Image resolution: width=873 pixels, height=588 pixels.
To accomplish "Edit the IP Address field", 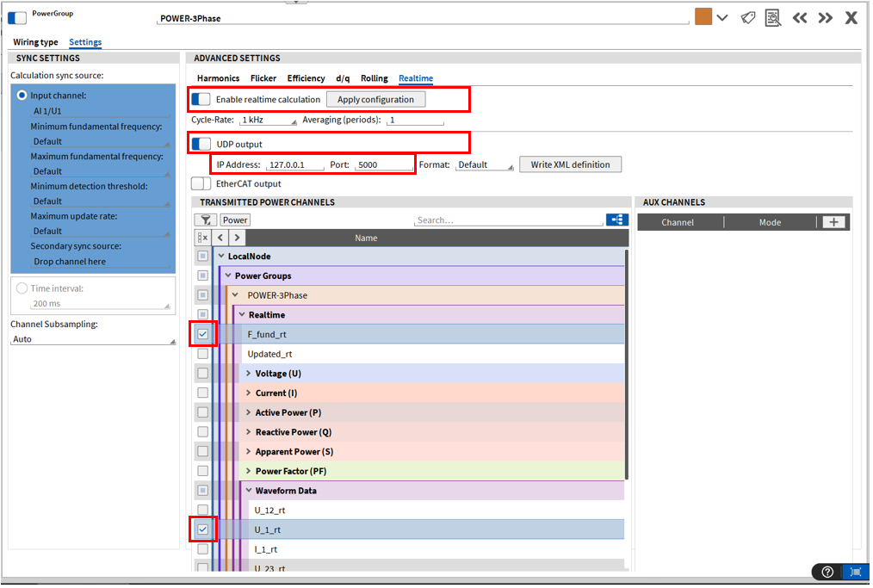I will (x=295, y=164).
